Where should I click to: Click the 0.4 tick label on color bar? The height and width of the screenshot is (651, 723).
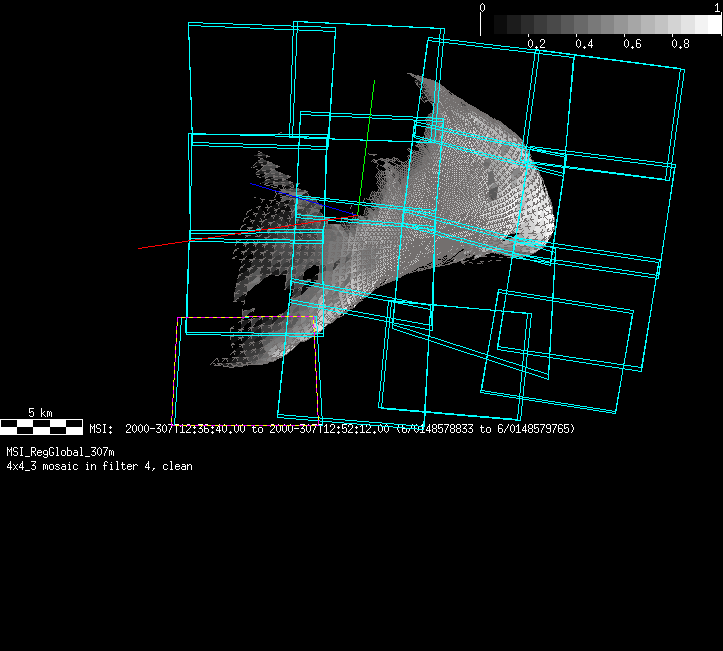[584, 44]
